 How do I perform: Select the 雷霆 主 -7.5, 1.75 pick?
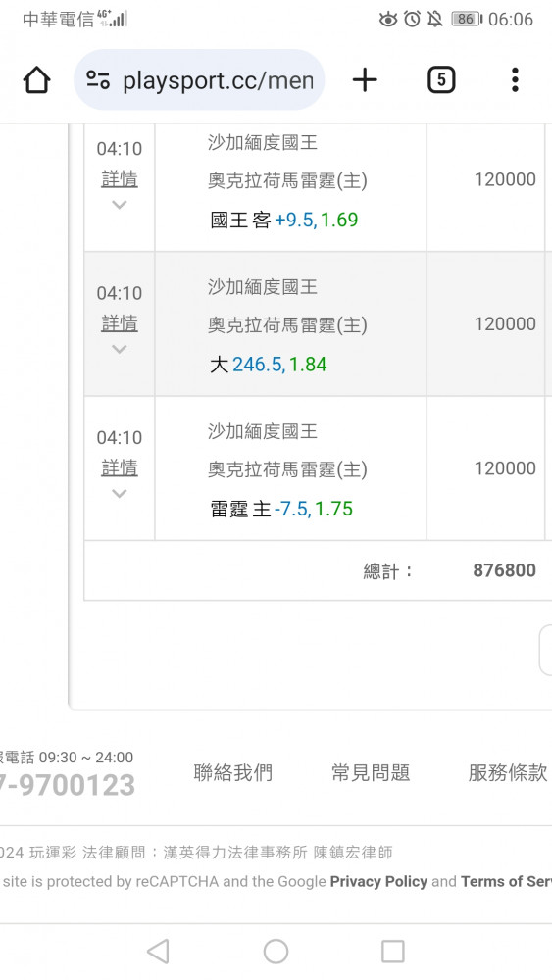click(281, 509)
